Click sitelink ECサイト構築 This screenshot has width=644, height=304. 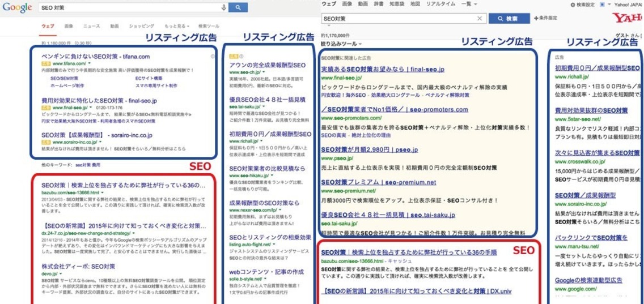point(149,78)
